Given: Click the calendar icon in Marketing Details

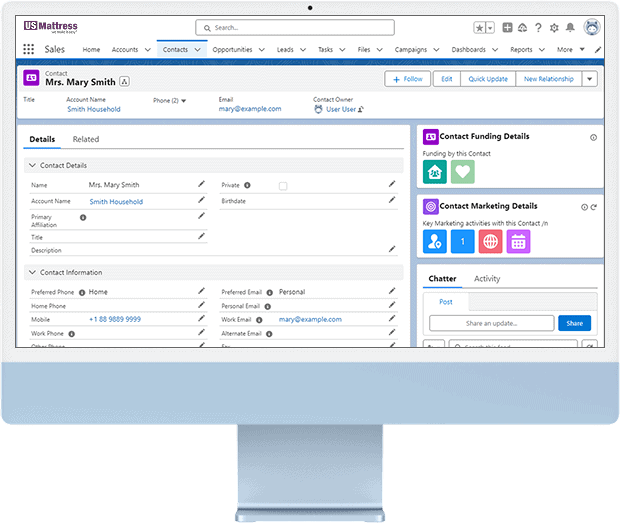Looking at the screenshot, I should point(518,241).
